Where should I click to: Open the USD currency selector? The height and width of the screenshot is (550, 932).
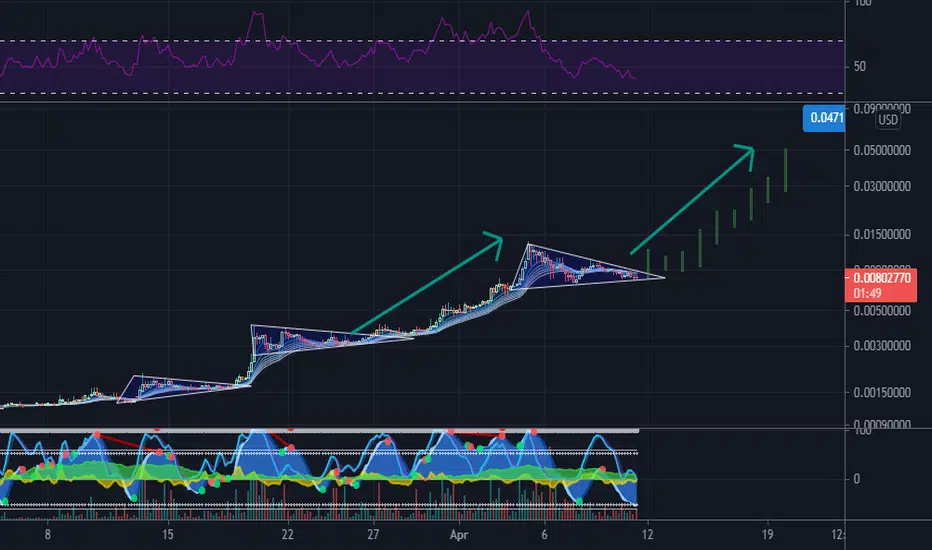(x=888, y=120)
